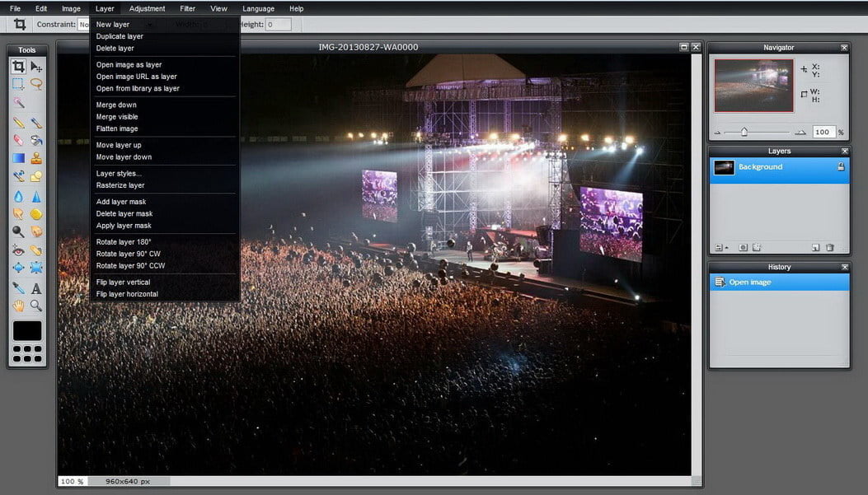Open the View menu
The height and width of the screenshot is (495, 868).
(218, 8)
